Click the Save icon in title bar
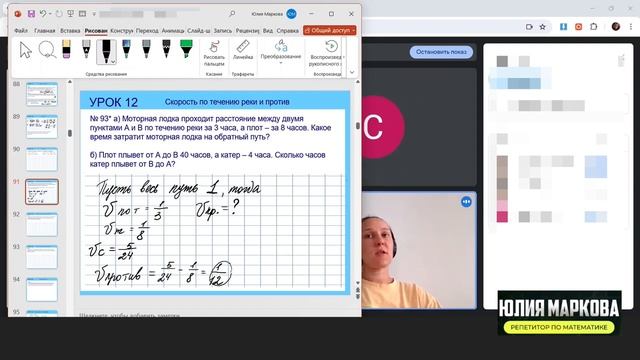Screen dimensions: 640x360 pyautogui.click(x=31, y=14)
